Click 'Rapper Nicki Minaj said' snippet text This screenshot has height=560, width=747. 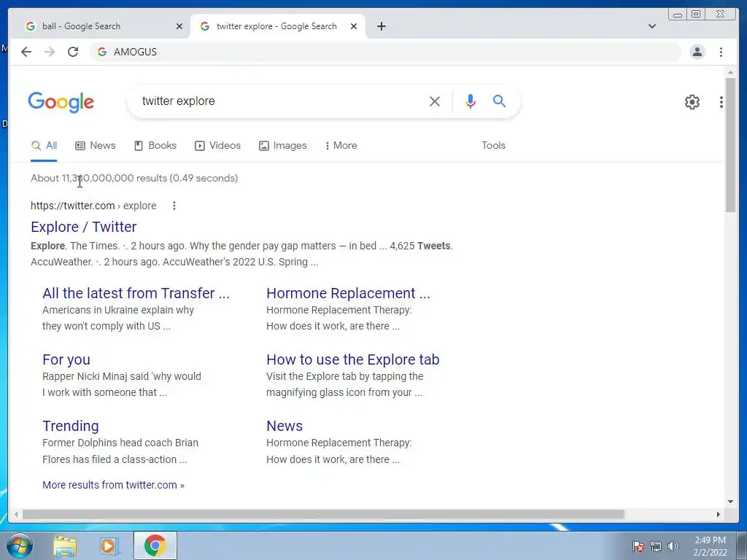coord(122,384)
